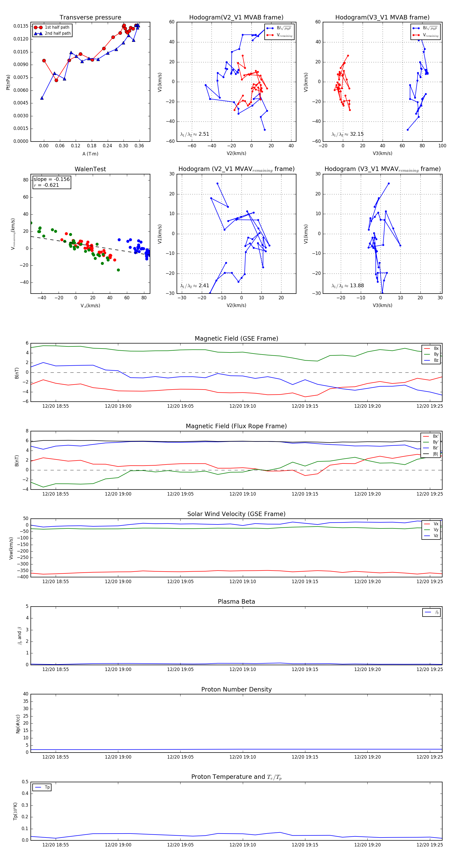Click the 'Hodogram(V2_V1 MVAB frame)' title
The width and height of the screenshot is (473, 868).
pyautogui.click(x=236, y=18)
